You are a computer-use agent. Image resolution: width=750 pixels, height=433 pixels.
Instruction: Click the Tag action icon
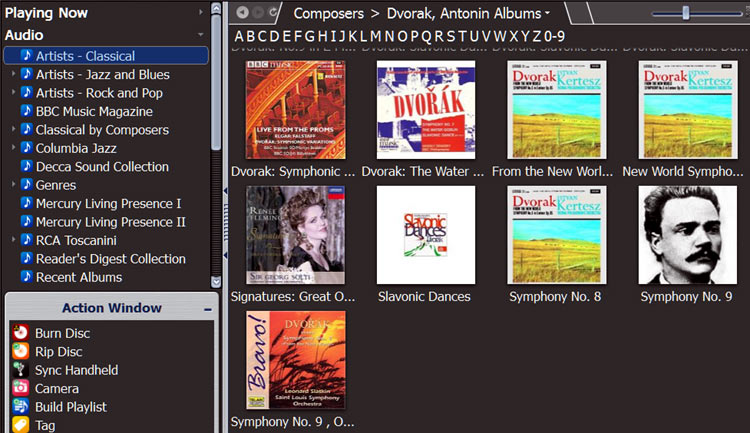point(20,425)
